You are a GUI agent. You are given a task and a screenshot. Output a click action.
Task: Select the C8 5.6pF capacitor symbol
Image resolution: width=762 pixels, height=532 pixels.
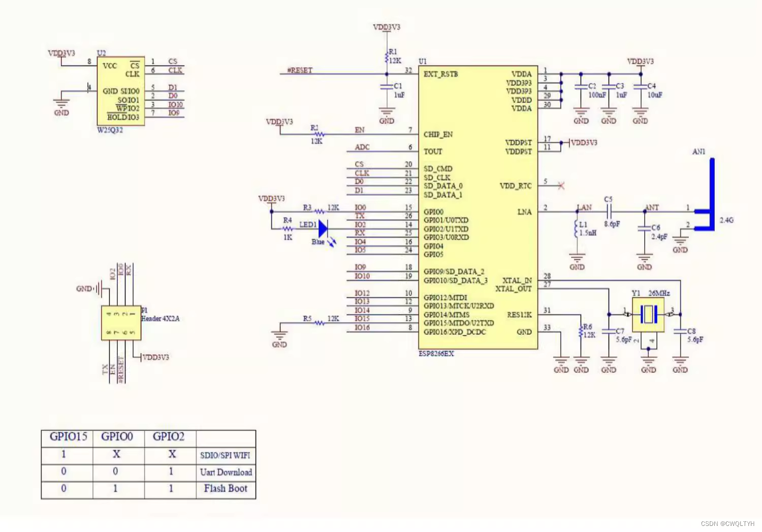click(680, 331)
